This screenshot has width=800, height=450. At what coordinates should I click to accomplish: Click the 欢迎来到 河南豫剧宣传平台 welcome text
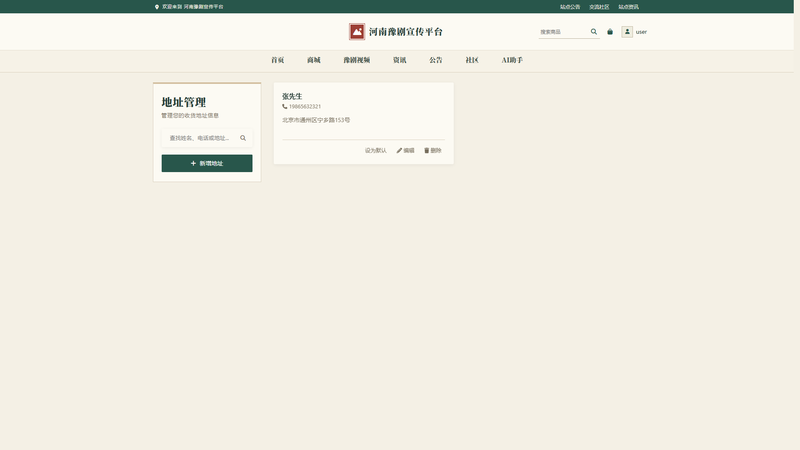pos(193,7)
